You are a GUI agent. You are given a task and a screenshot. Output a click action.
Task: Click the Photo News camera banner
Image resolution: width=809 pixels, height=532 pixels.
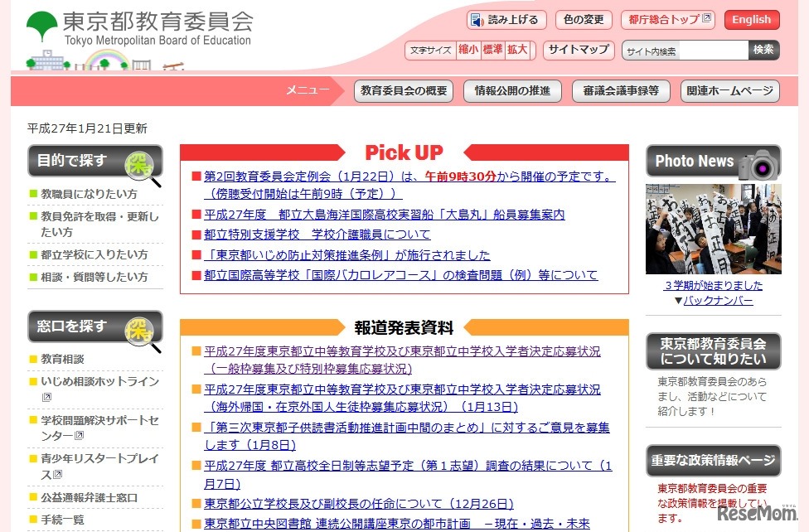(714, 162)
